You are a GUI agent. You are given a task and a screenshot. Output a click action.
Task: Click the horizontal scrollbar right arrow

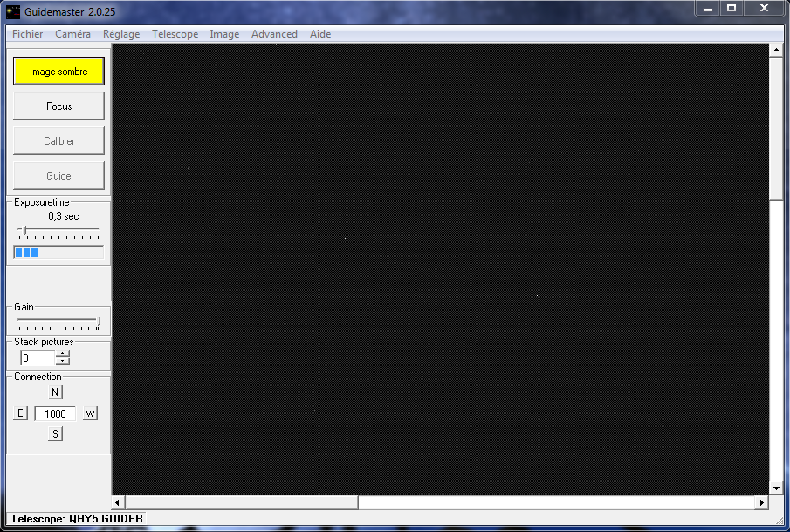tap(761, 502)
